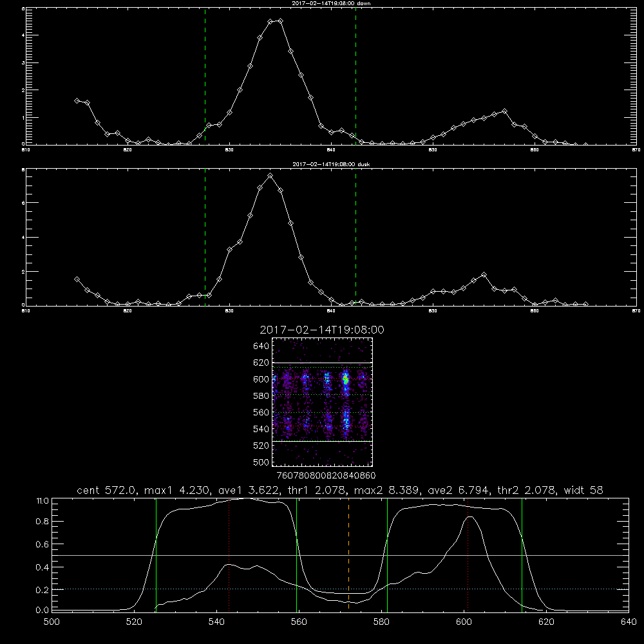Click the secondary peak diamond near 855 in dusk plot
Screen dimensions: 644x644
484,275
